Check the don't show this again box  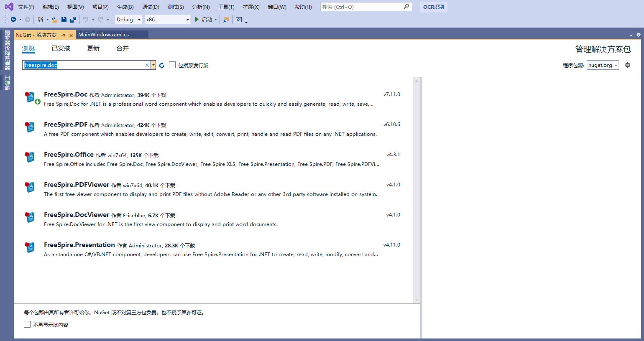[x=27, y=324]
